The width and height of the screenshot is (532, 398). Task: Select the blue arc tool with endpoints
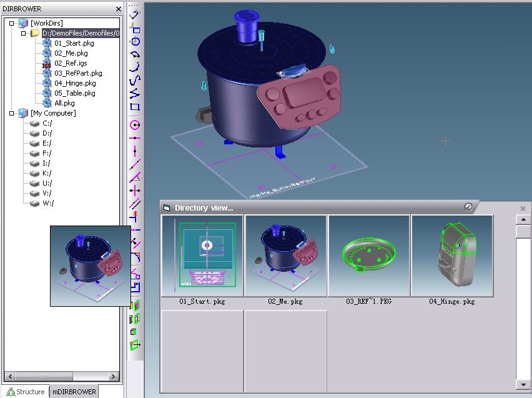click(135, 54)
